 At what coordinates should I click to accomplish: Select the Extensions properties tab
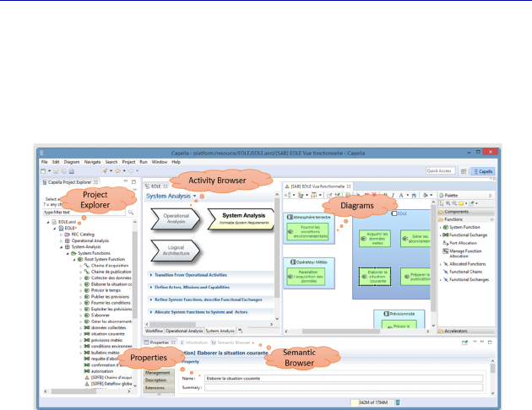[x=159, y=387]
